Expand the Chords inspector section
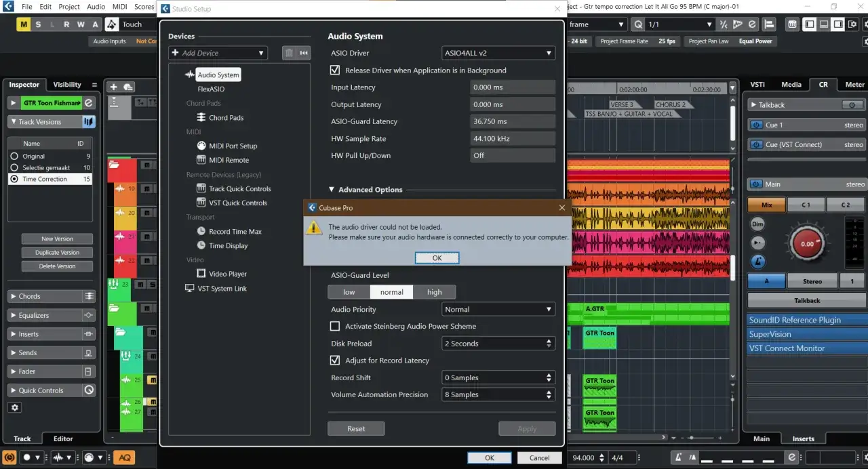The width and height of the screenshot is (868, 469). pos(14,296)
